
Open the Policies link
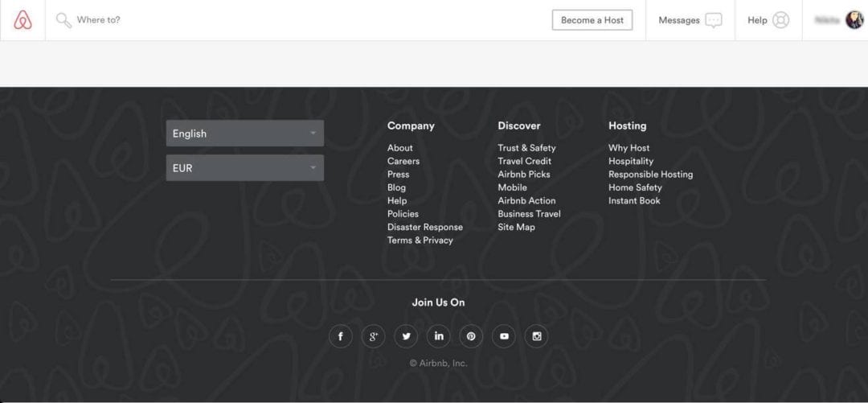(403, 214)
